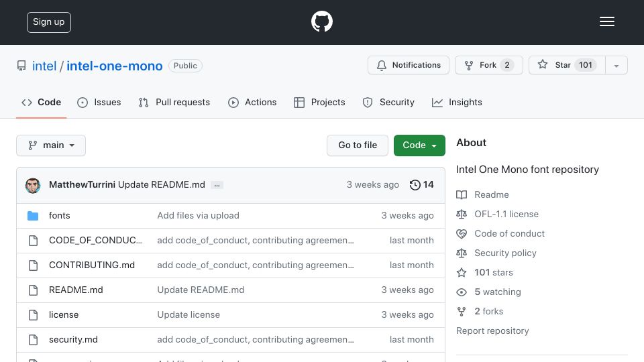Click the Code of conduct link
644x362 pixels.
click(x=509, y=233)
